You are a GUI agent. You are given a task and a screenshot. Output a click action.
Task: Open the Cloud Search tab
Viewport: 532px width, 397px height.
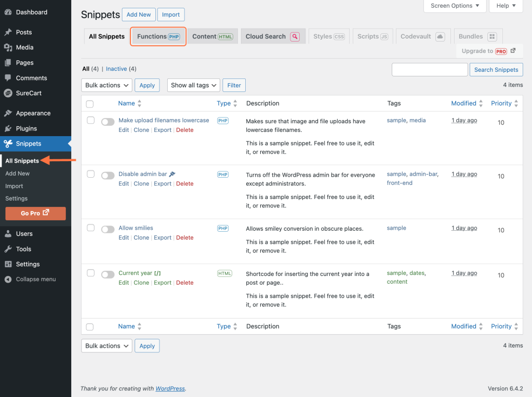[272, 36]
